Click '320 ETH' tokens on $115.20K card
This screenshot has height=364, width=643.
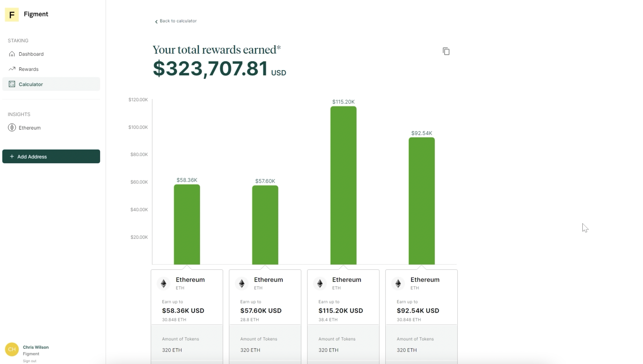pos(328,350)
